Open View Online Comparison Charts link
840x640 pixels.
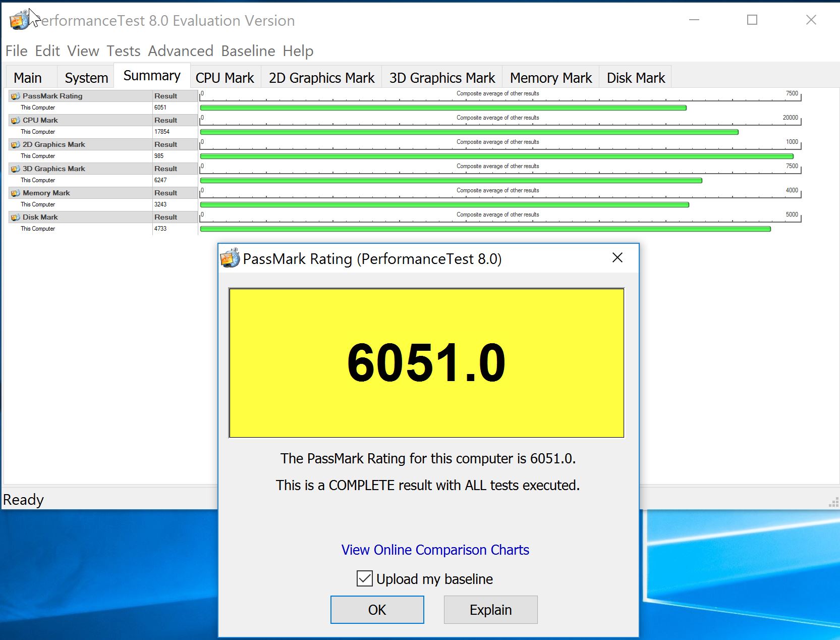(x=435, y=550)
